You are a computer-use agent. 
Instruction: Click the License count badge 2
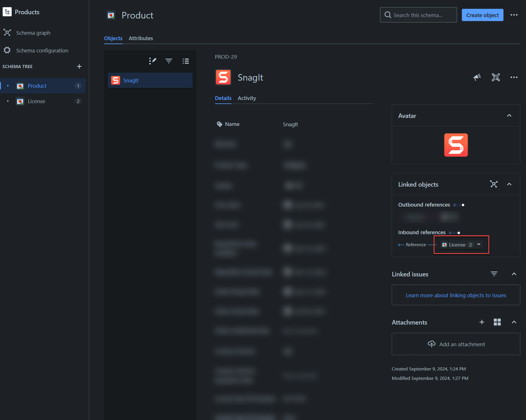[x=78, y=101]
